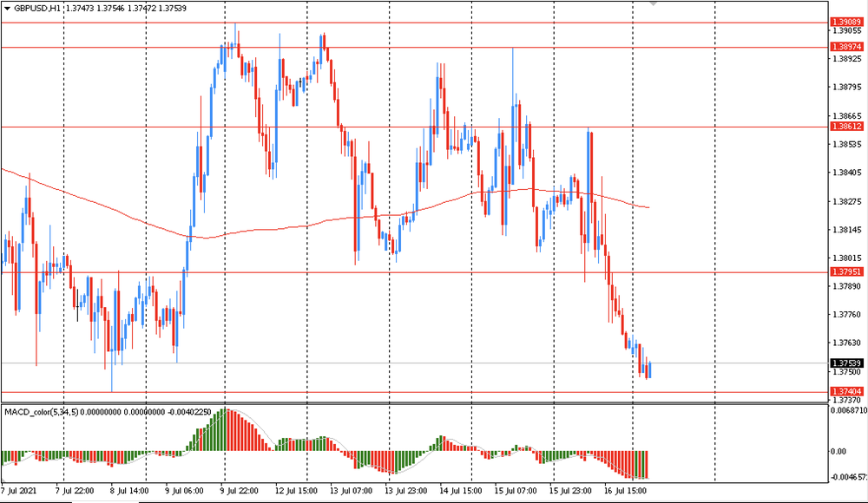This screenshot has height=503, width=868.
Task: Click the 16 Jul 15:00 time label
Action: (628, 490)
